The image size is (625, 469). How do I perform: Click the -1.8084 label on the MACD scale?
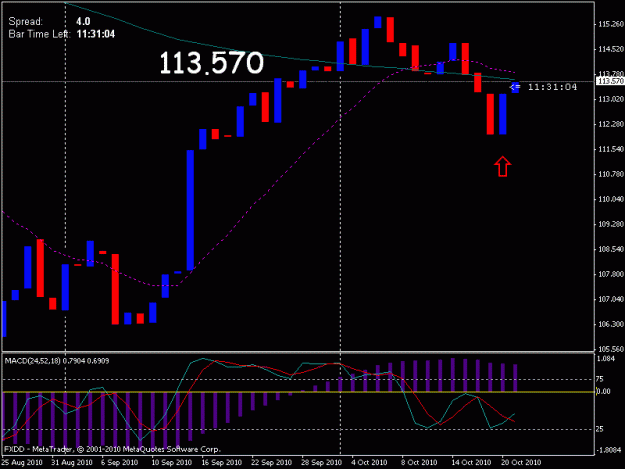609,450
